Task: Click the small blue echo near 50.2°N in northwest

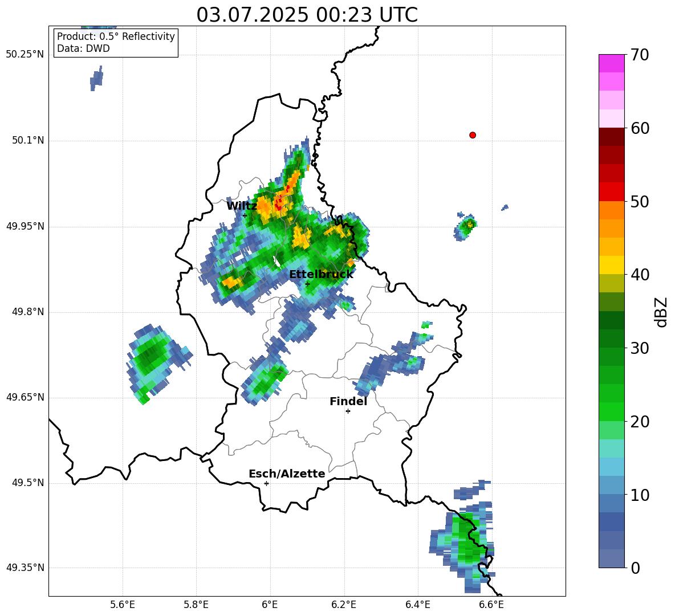Action: (96, 78)
